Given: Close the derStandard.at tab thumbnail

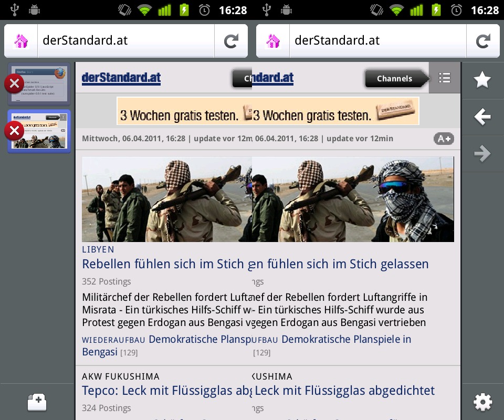Looking at the screenshot, I should [14, 131].
